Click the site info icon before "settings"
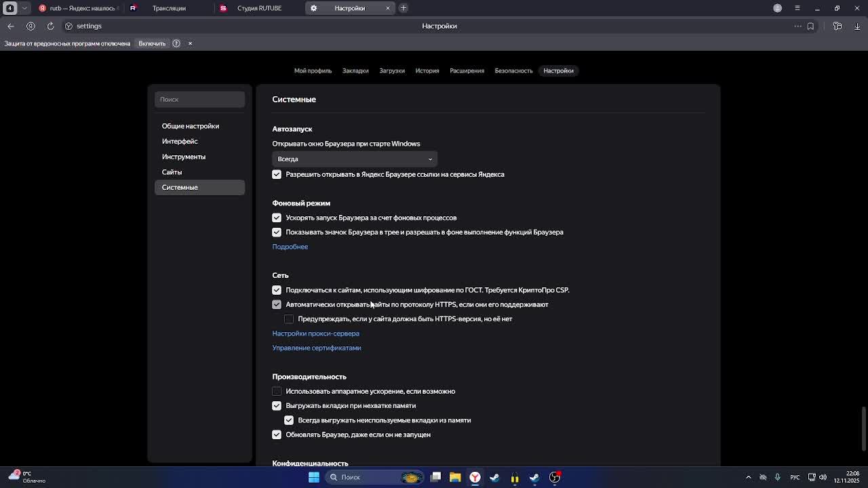The height and width of the screenshot is (488, 868). click(x=68, y=26)
